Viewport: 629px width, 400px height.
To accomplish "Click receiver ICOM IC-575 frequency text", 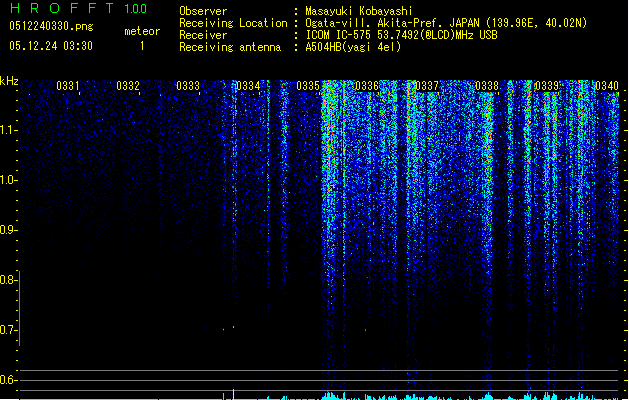I will click(x=401, y=35).
